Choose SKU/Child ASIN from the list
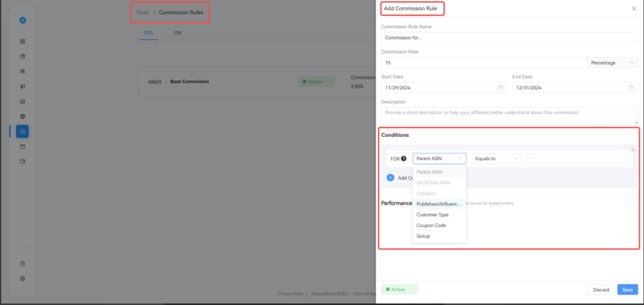This screenshot has width=644, height=305. coord(439,183)
